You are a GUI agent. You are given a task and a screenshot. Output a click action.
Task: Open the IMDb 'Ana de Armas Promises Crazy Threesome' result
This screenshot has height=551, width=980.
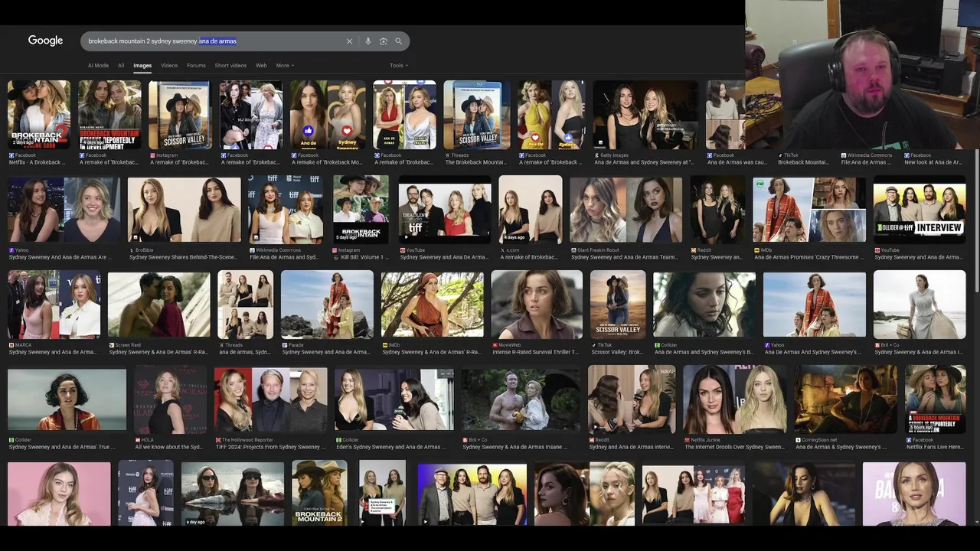[809, 210]
